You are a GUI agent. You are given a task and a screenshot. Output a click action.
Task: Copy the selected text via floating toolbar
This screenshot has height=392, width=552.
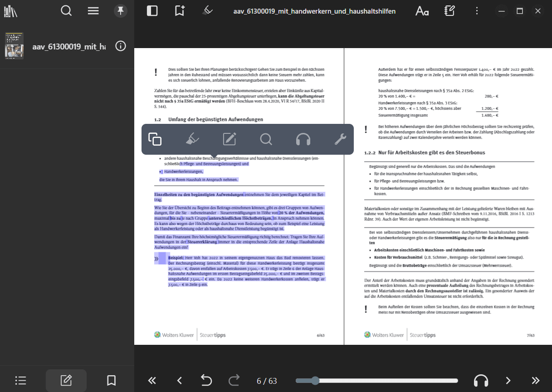coord(155,139)
